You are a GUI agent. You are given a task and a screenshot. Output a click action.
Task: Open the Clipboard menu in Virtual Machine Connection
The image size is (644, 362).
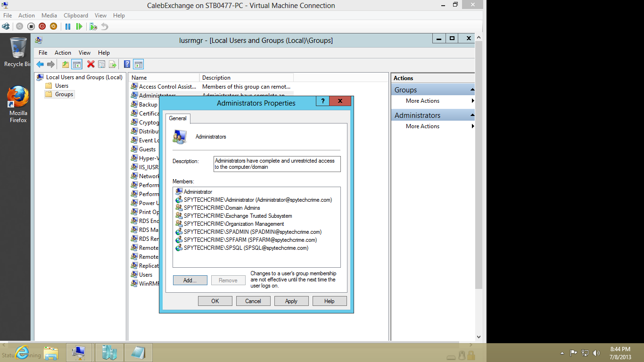pos(75,16)
